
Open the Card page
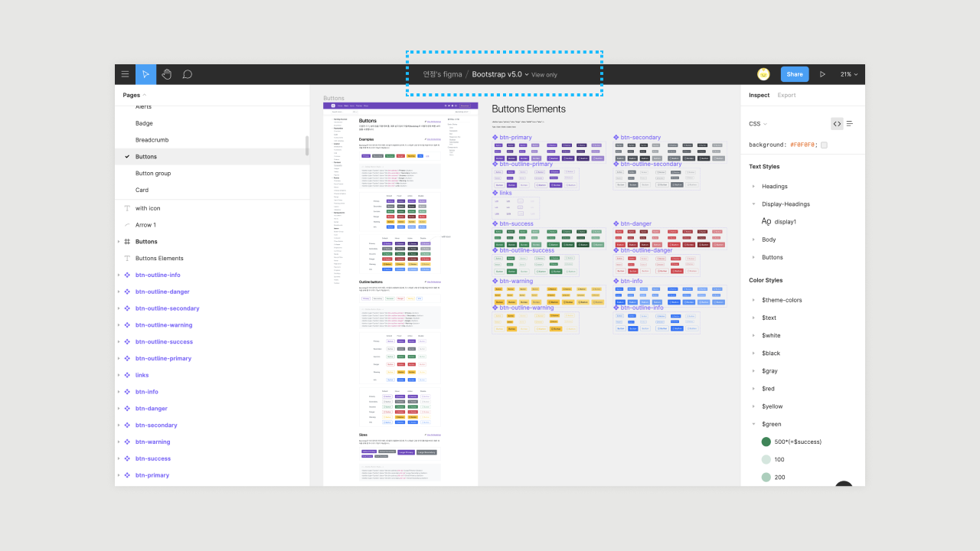142,190
